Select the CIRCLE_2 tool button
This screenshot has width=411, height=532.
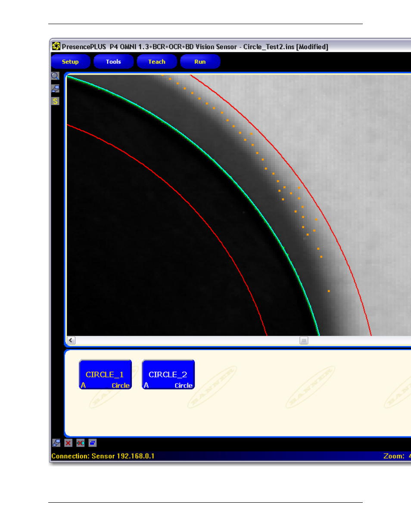(x=168, y=375)
